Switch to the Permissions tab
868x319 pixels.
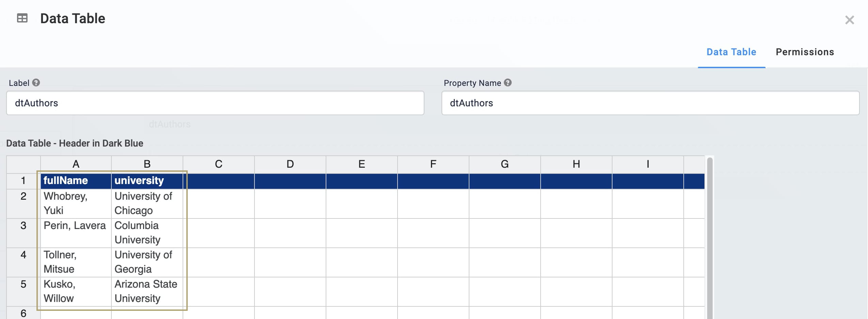pyautogui.click(x=805, y=52)
